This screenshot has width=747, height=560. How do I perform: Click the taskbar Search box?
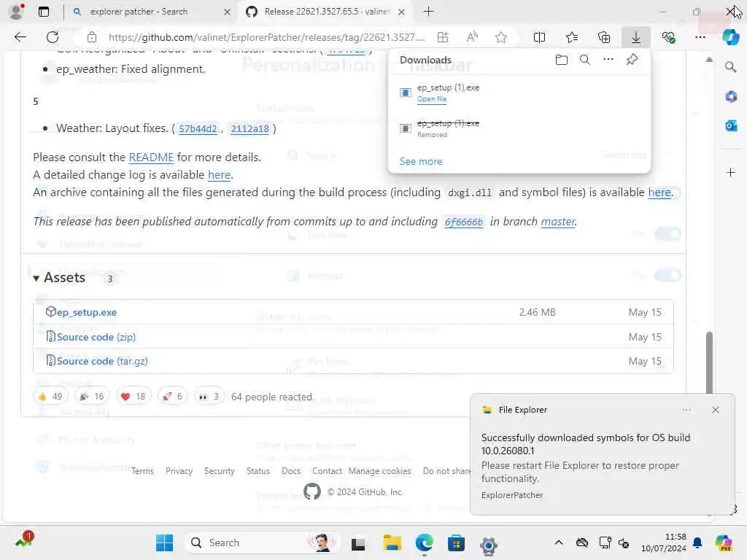pos(261,542)
